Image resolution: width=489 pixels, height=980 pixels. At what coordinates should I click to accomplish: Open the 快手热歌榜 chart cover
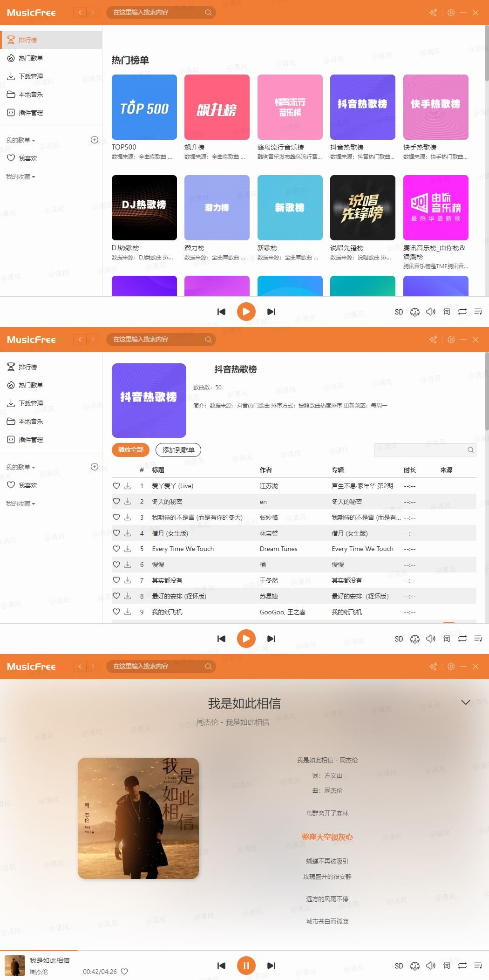pos(435,107)
